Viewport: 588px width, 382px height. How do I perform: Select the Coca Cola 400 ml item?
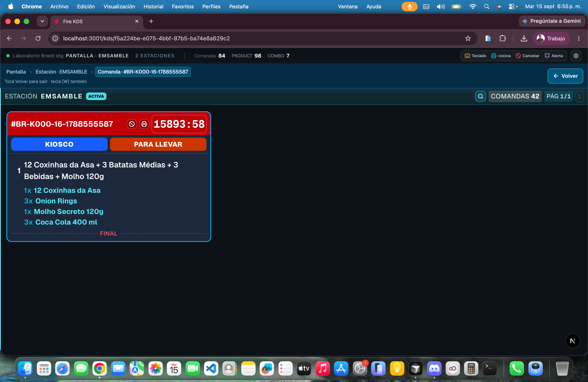[x=61, y=222]
